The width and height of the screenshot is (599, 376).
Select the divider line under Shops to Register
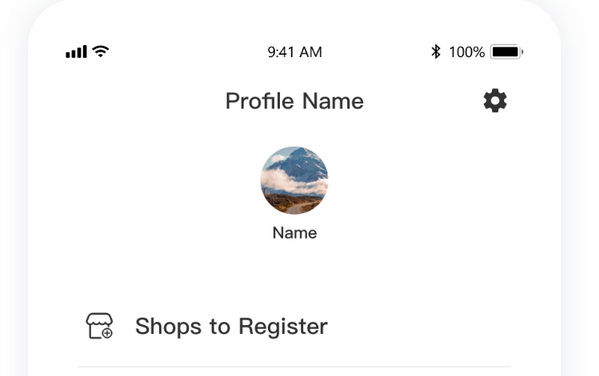point(294,366)
